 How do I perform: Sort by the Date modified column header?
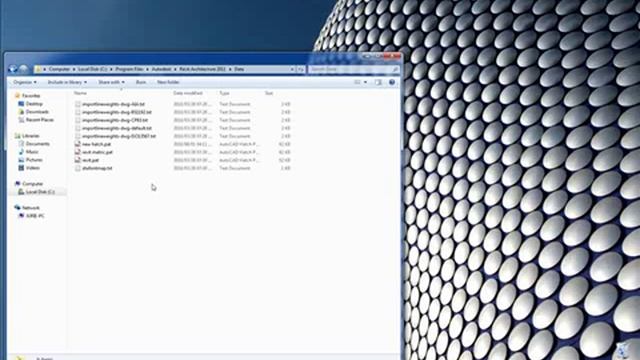click(188, 93)
